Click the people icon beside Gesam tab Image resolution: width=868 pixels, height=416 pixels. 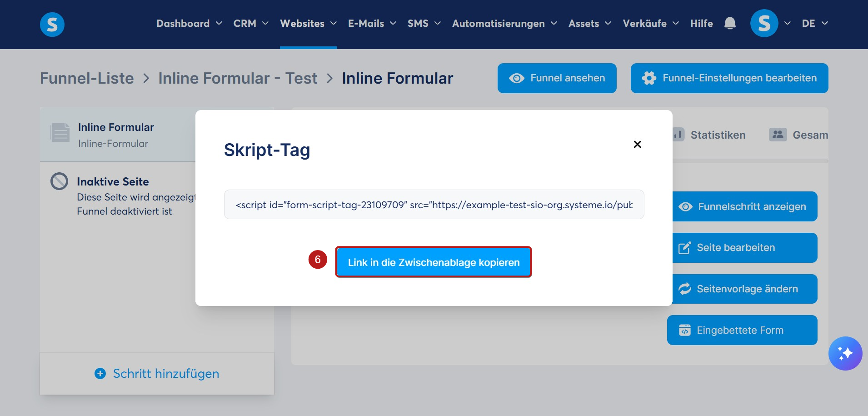[778, 135]
